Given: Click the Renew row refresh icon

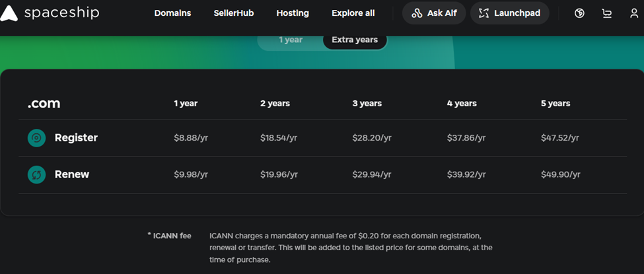Looking at the screenshot, I should (x=36, y=174).
